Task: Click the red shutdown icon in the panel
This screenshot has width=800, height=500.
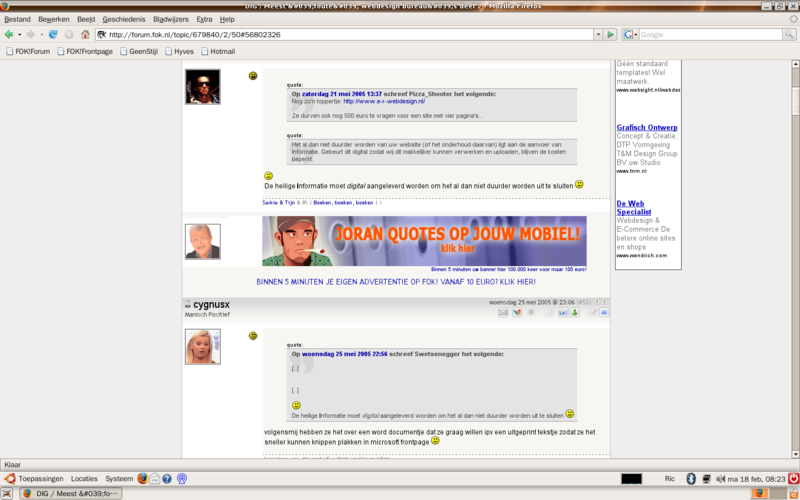Action: [791, 479]
